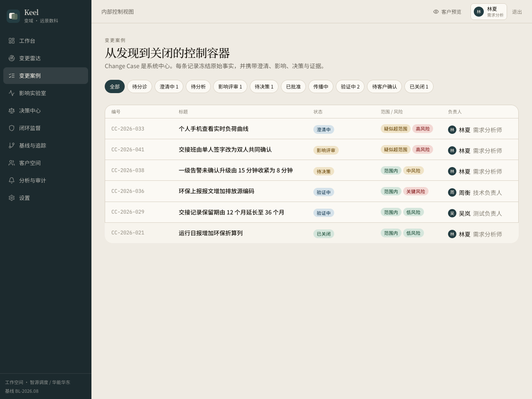Click 高风险 tag in CC-2026-033 row
This screenshot has width=532, height=399.
click(423, 129)
